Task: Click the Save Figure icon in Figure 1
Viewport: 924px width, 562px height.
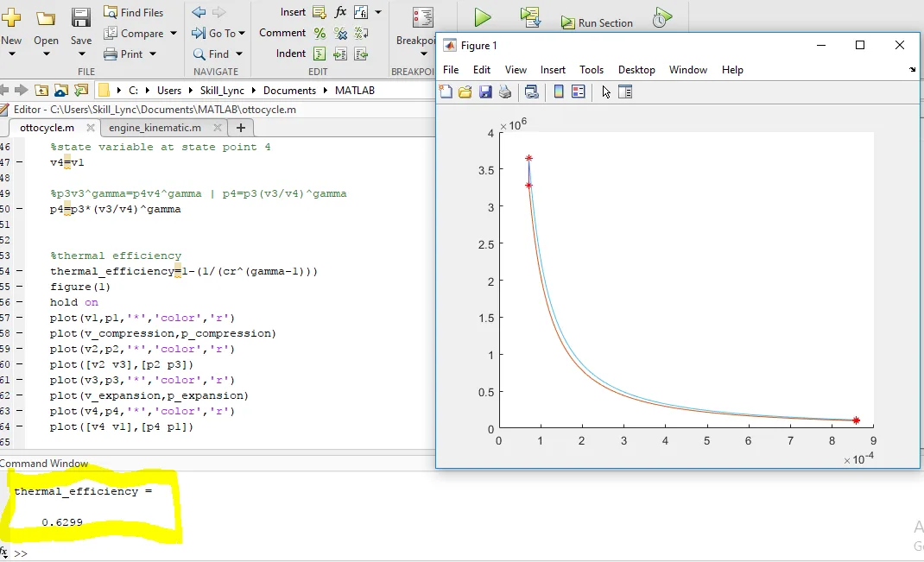Action: [485, 92]
